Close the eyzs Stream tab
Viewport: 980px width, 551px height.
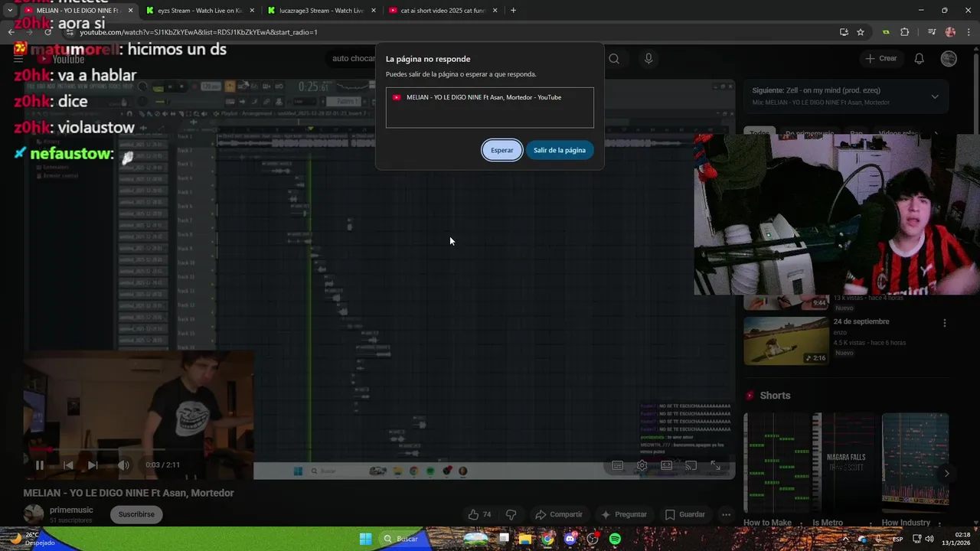(x=252, y=11)
